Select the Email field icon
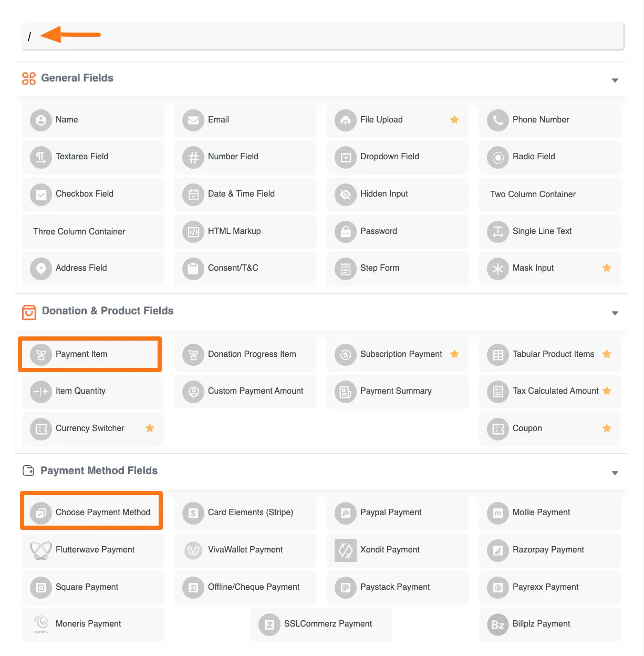Screen dimensions: 644x656 pos(193,120)
